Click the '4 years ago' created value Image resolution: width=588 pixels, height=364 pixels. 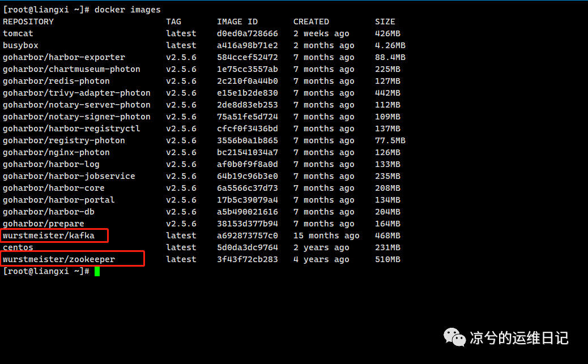click(321, 259)
